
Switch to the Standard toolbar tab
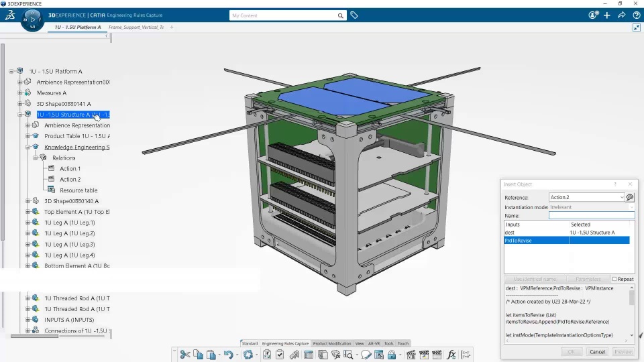point(250,343)
